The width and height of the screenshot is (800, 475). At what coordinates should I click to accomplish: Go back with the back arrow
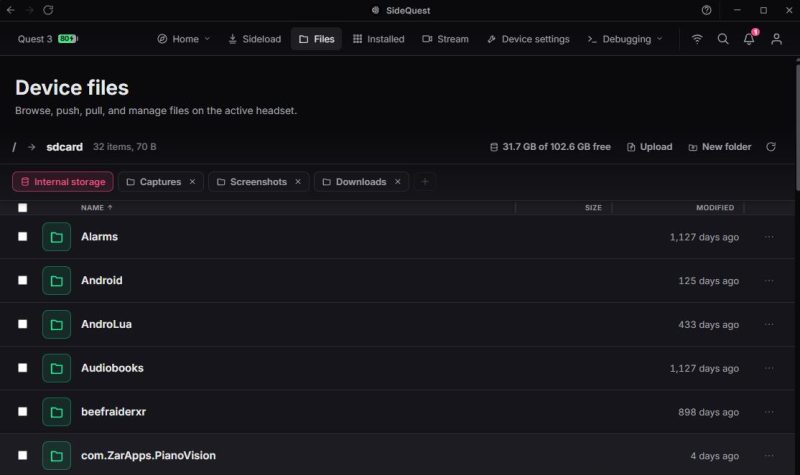[x=11, y=10]
